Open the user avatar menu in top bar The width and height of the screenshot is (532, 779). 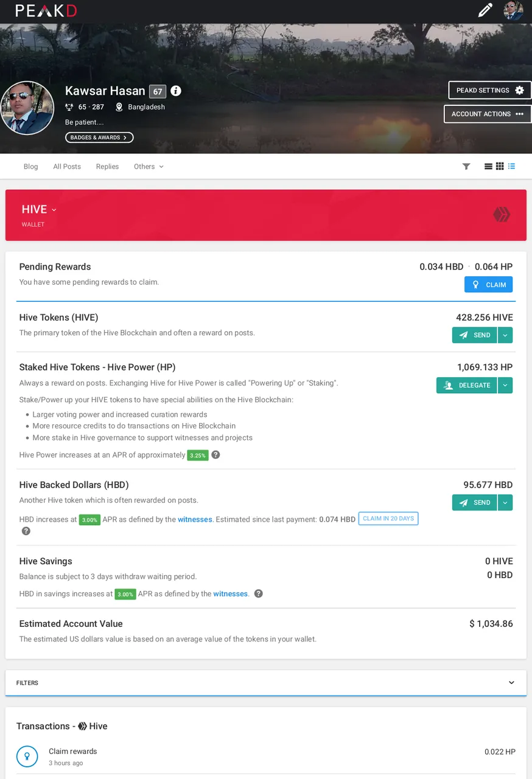513,10
